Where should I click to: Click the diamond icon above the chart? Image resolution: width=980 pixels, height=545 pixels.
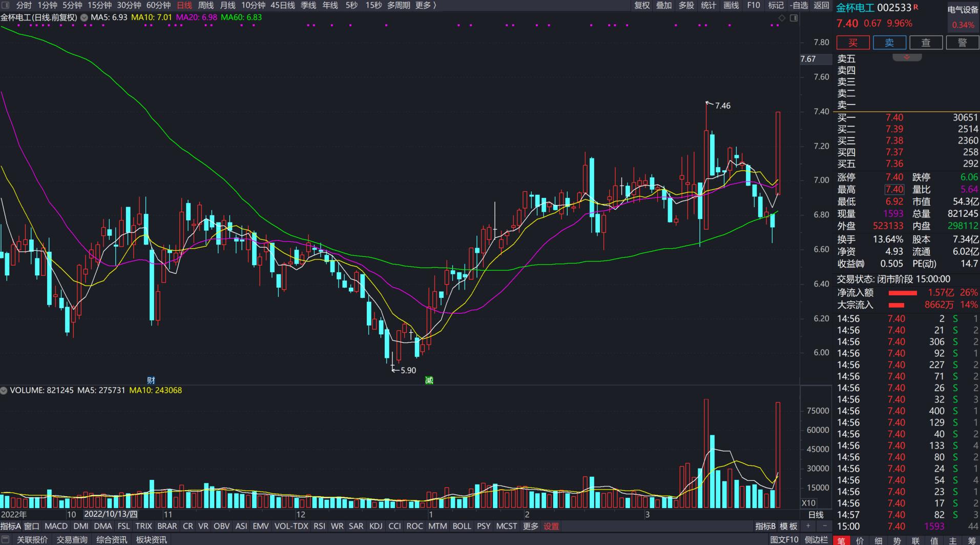click(782, 18)
